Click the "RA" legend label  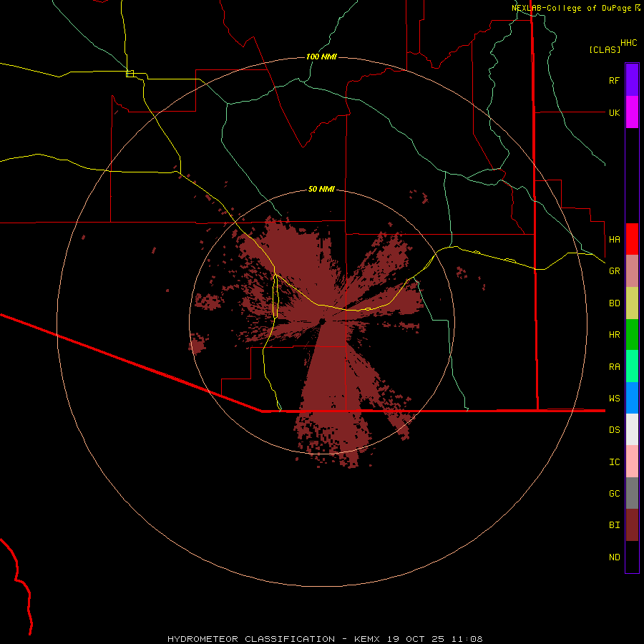[614, 367]
